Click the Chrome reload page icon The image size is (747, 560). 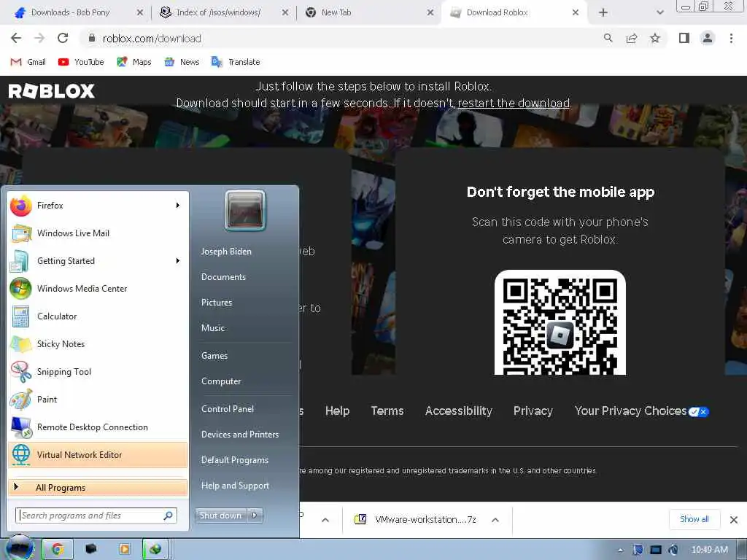[63, 38]
